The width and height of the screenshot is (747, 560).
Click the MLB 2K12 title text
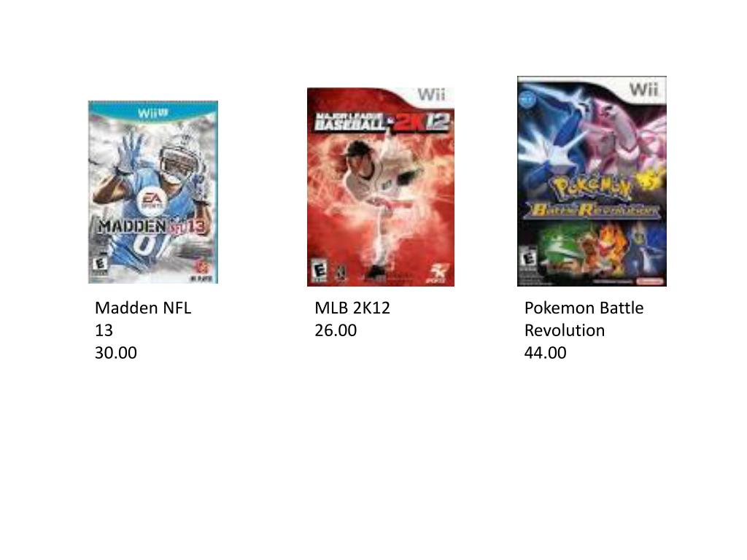pos(352,308)
